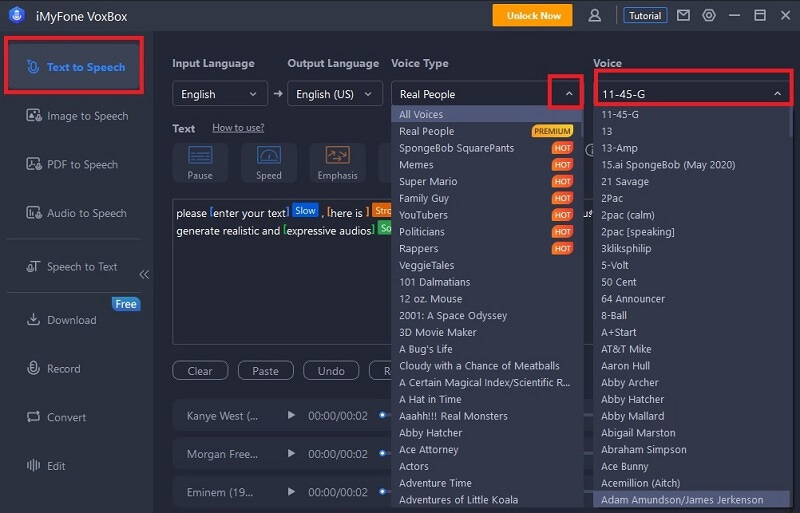This screenshot has width=800, height=513.
Task: Select Adam Amundson/James Jerkenson voice
Action: 691,500
